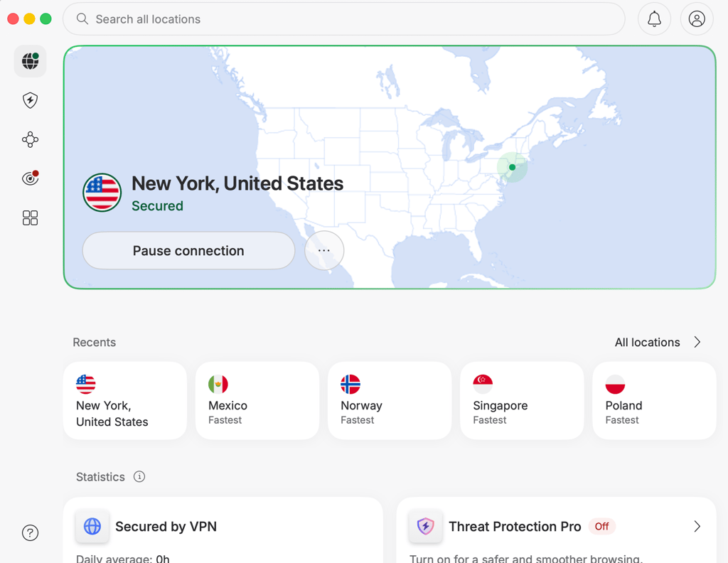
Task: Click New York, United States heading
Action: tap(237, 184)
